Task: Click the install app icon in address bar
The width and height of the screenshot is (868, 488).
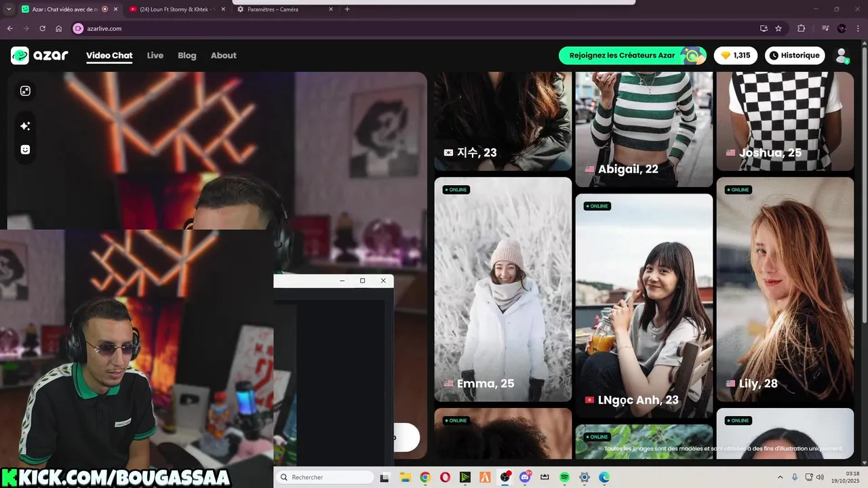Action: (x=764, y=28)
